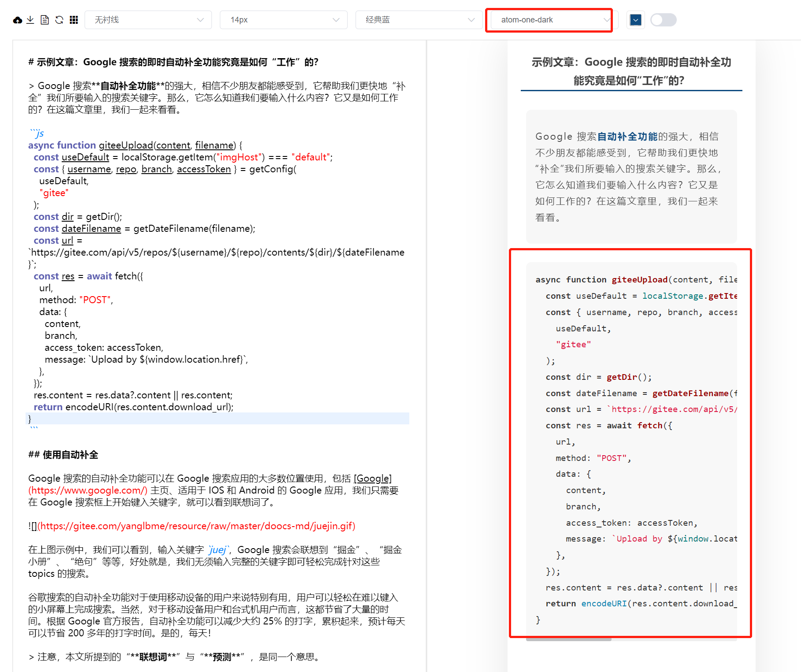Image resolution: width=801 pixels, height=672 pixels.
Task: Click the blue chevron toolbar button
Action: (635, 19)
